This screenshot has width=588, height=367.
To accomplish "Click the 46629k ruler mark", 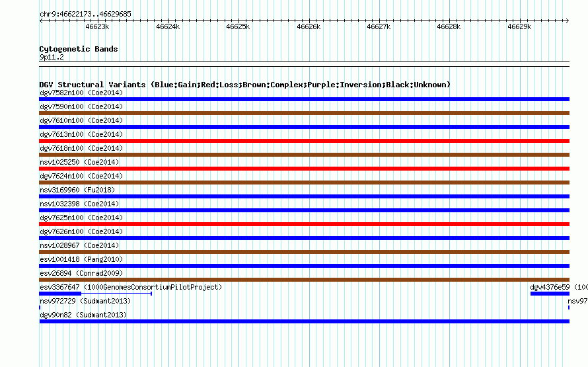I will coord(519,26).
